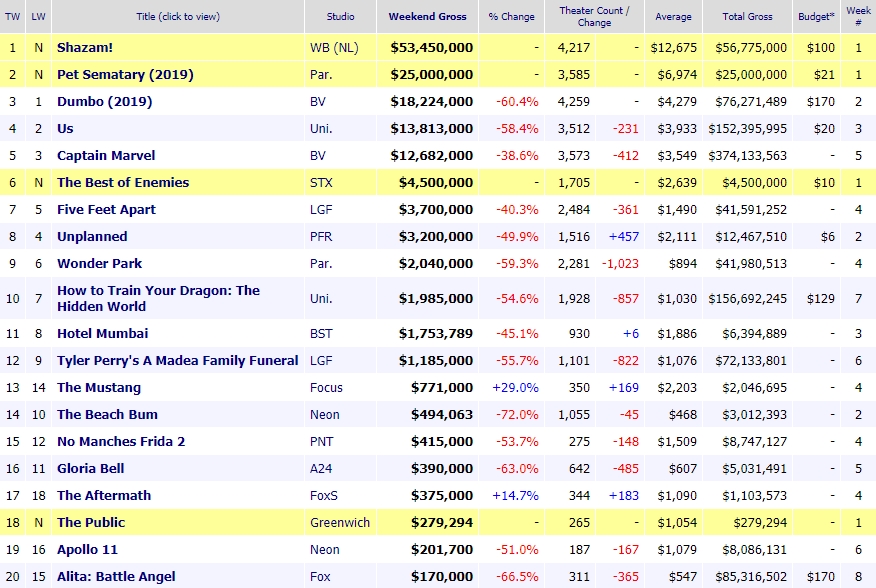876x588 pixels.
Task: Click the TW column header
Action: click(x=12, y=17)
